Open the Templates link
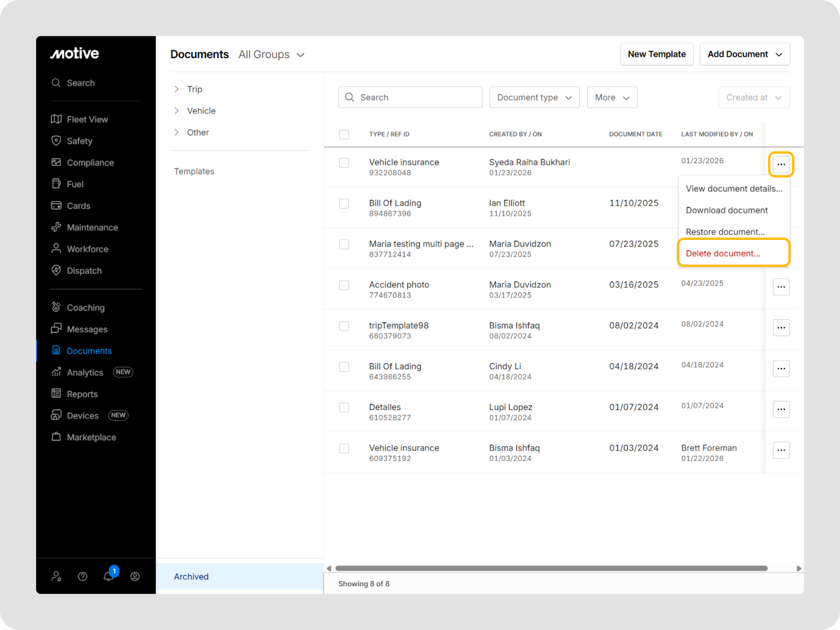This screenshot has width=840, height=630. pos(194,172)
